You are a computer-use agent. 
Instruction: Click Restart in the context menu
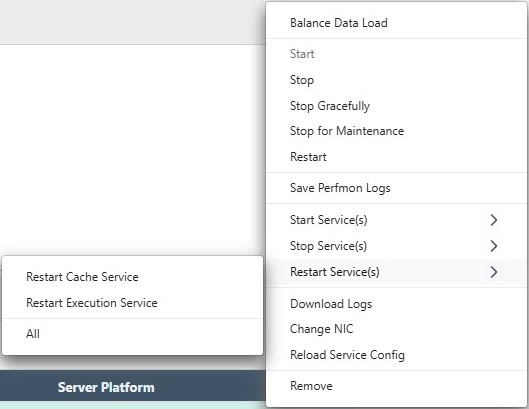[397, 157]
